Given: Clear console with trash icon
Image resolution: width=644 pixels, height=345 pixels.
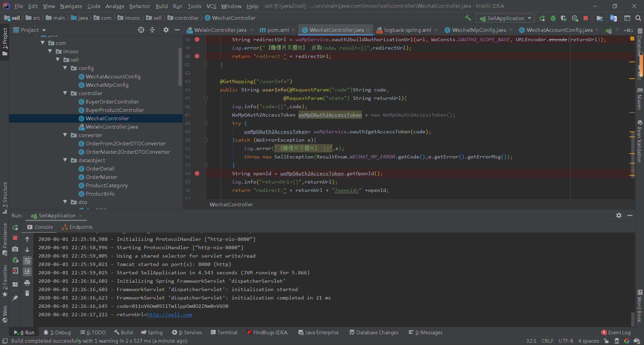Looking at the screenshot, I should click(x=27, y=293).
